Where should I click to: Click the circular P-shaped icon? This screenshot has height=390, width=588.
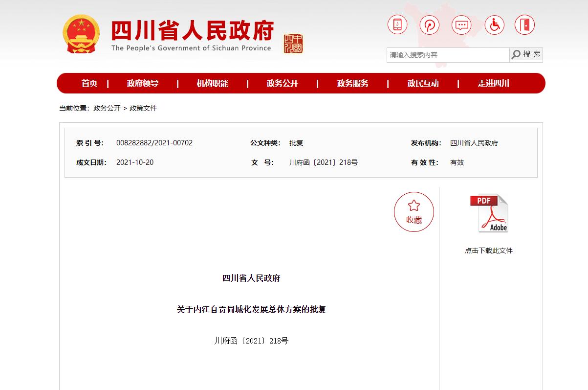click(430, 24)
